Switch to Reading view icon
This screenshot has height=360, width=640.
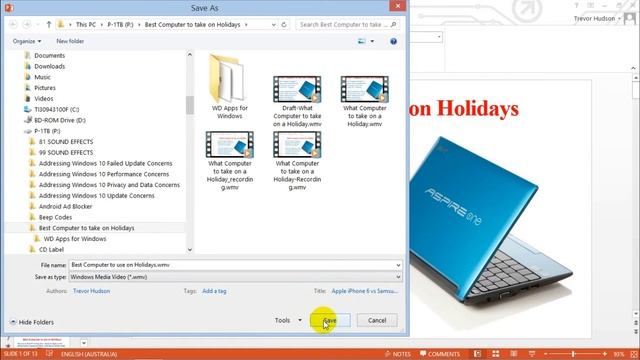click(x=513, y=354)
